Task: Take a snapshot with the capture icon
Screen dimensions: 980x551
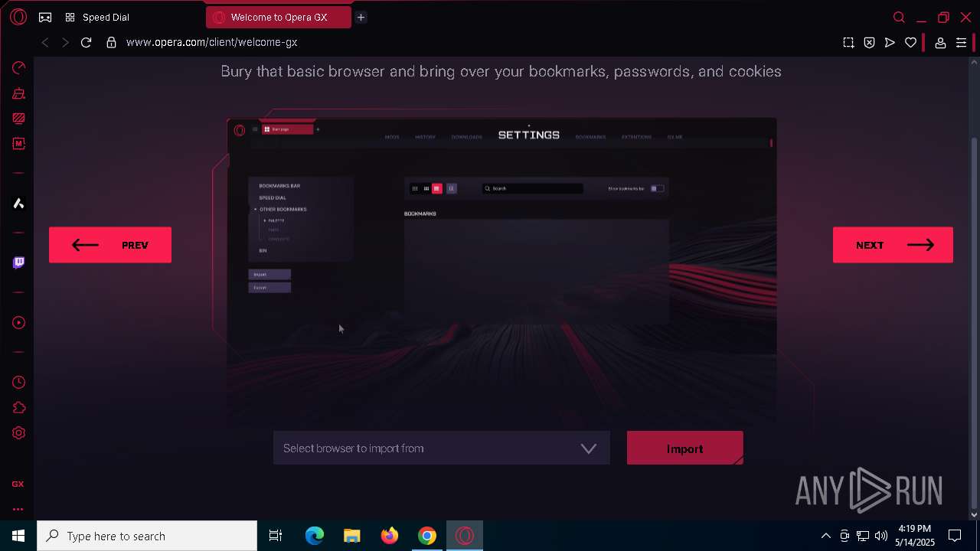Action: pos(848,43)
